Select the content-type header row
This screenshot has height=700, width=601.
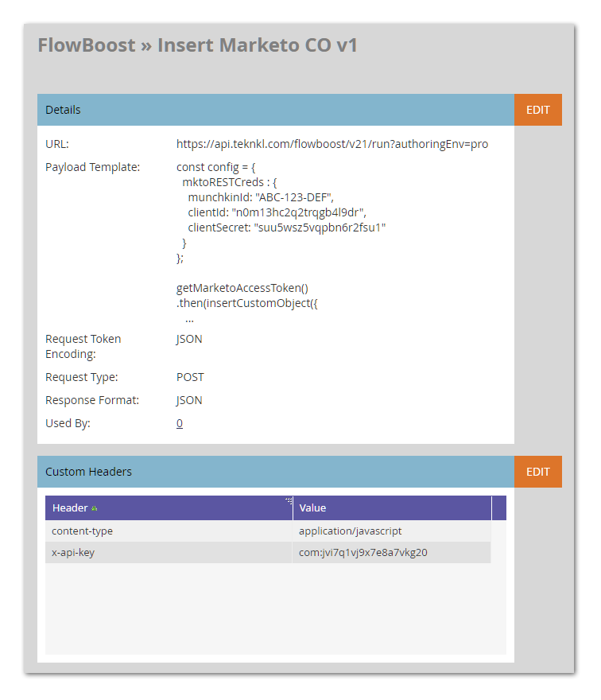point(268,531)
